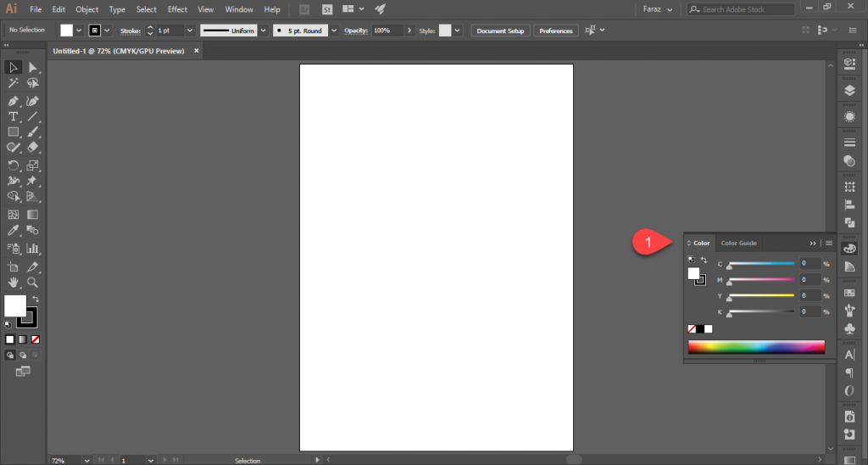
Task: Activate the Type tool
Action: pyautogui.click(x=14, y=117)
